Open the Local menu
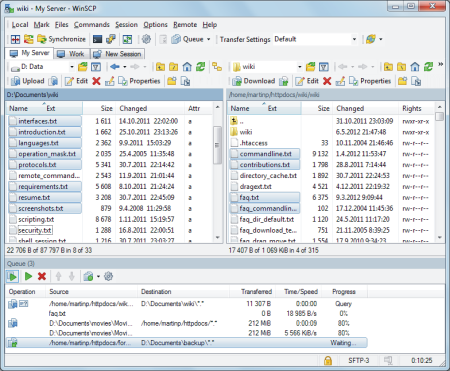 (x=20, y=25)
